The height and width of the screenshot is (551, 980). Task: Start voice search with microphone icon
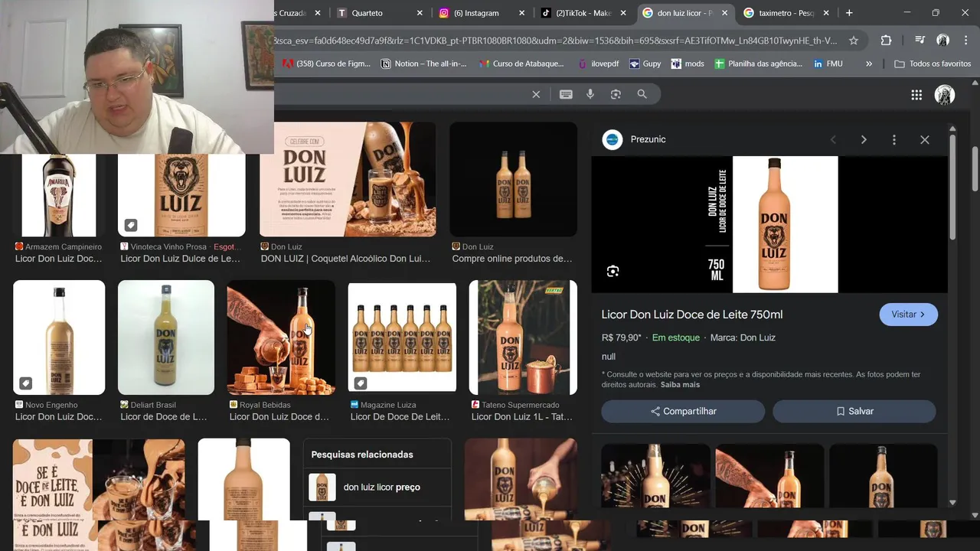590,94
